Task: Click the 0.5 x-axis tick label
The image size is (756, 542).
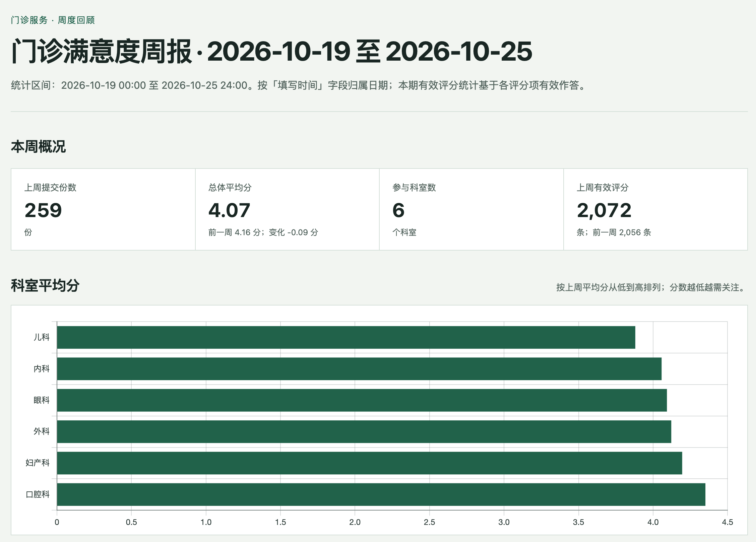Action: [131, 522]
